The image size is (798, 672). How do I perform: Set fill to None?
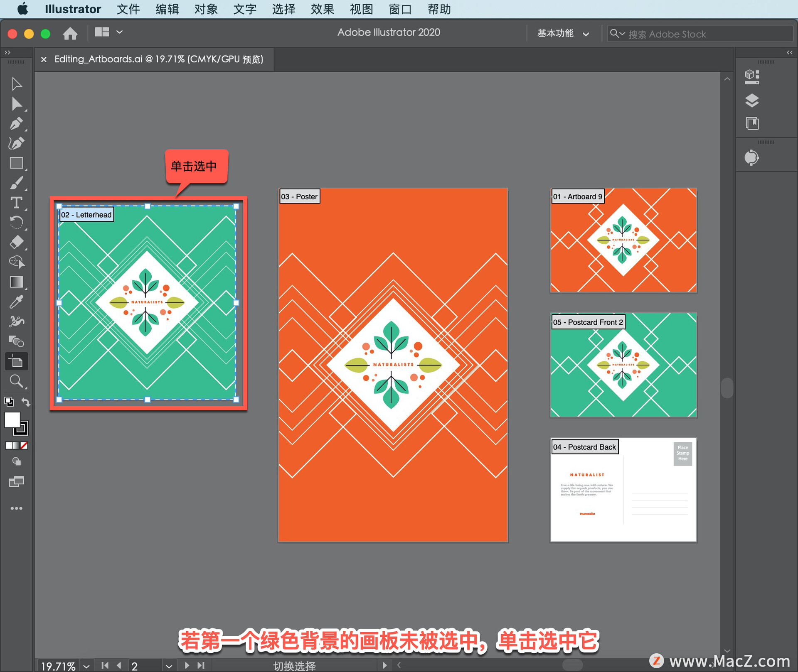[24, 446]
